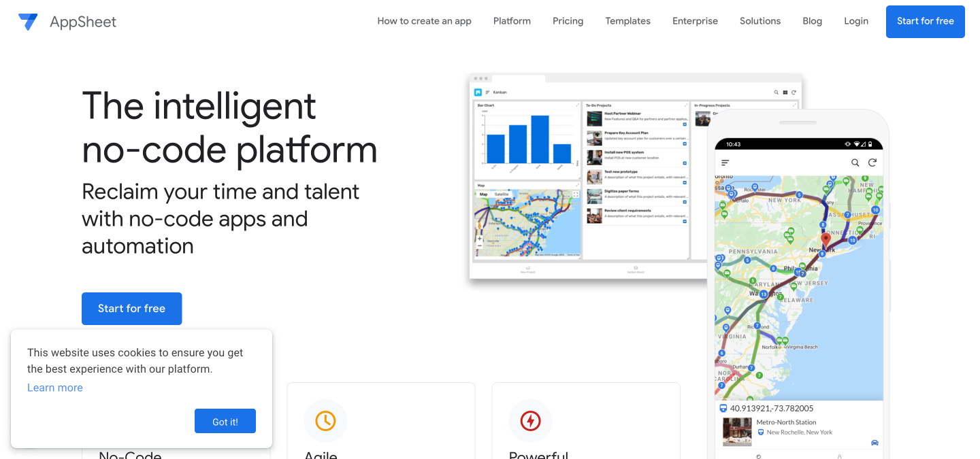Click the refresh icon in Kanban window

[794, 92]
